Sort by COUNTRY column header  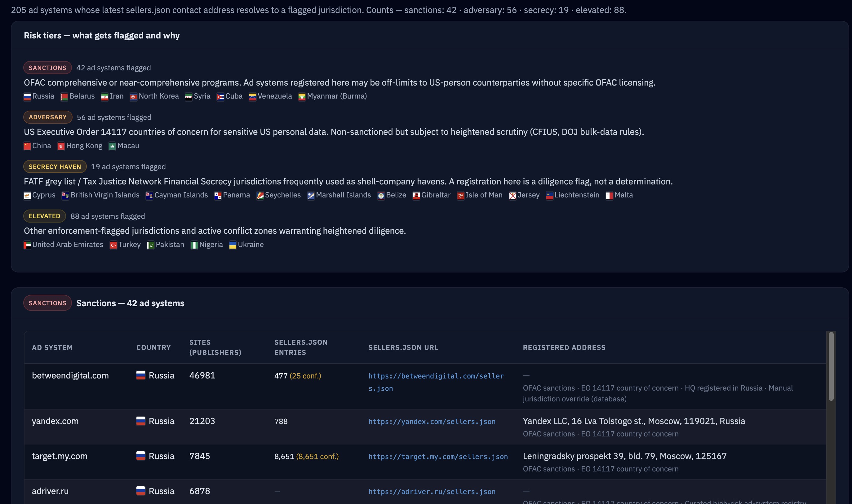[153, 347]
